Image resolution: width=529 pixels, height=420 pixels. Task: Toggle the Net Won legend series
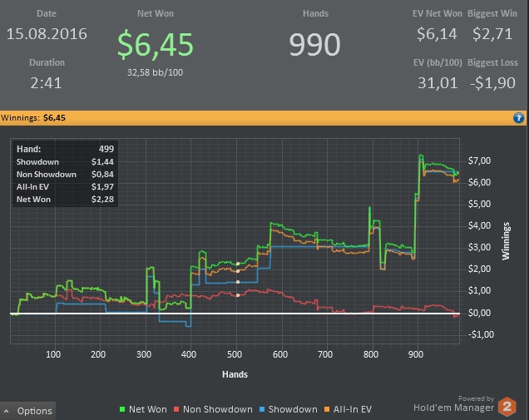[x=143, y=409]
